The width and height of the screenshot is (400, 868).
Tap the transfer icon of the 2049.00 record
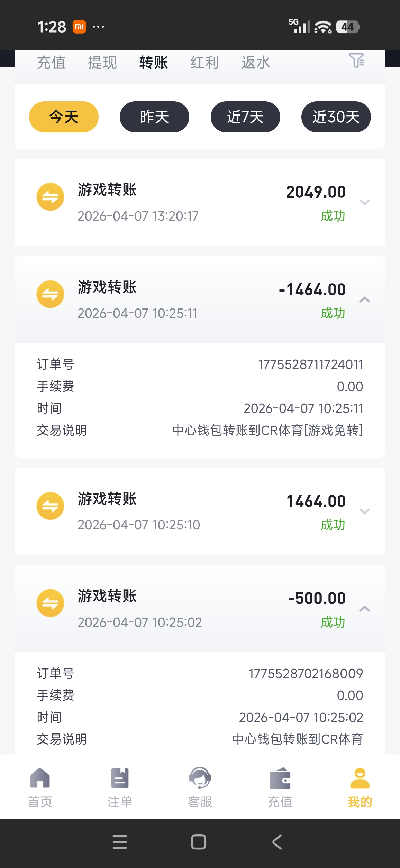(51, 197)
